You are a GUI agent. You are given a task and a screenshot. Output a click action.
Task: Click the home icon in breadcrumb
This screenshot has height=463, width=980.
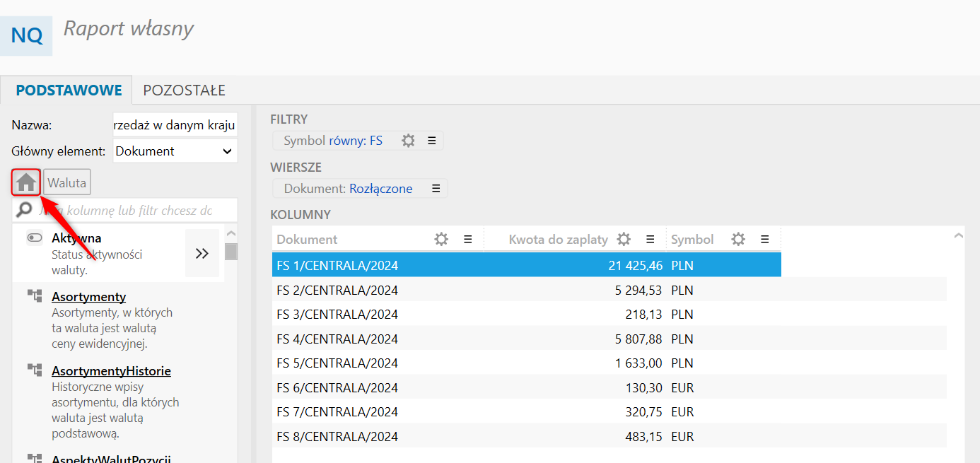coord(26,183)
